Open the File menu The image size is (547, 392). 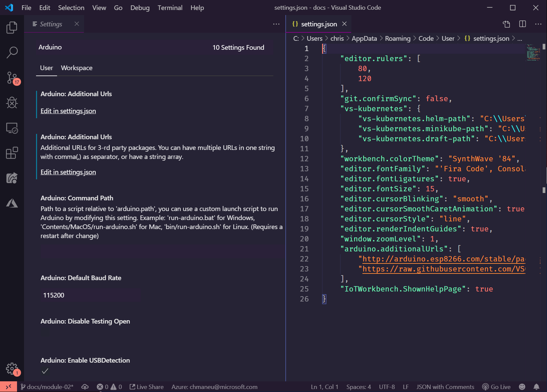[x=26, y=8]
